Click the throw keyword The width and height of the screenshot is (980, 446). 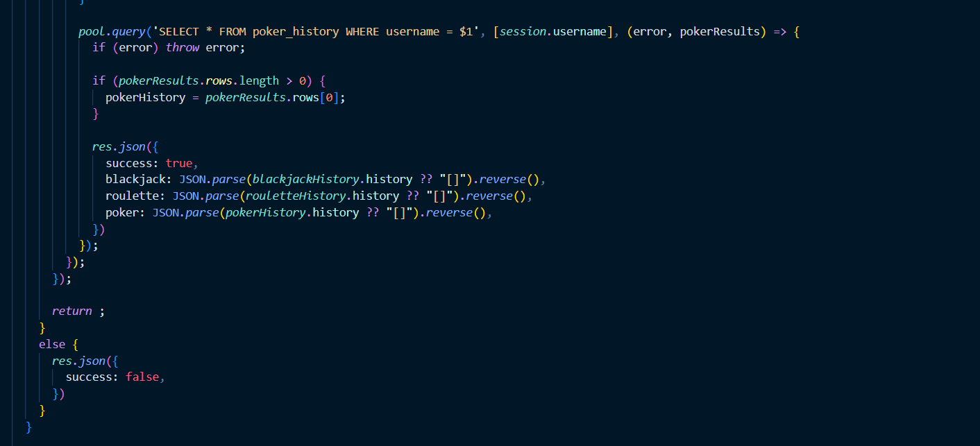point(183,48)
